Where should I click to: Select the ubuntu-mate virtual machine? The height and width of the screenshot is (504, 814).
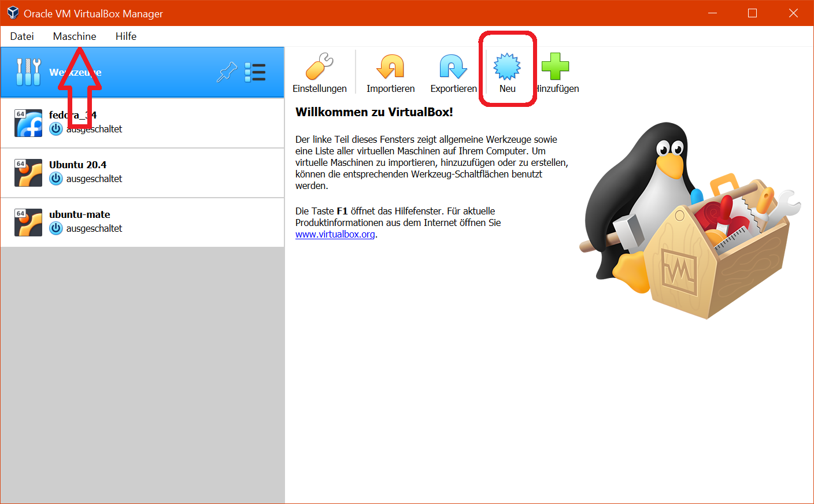(x=142, y=223)
